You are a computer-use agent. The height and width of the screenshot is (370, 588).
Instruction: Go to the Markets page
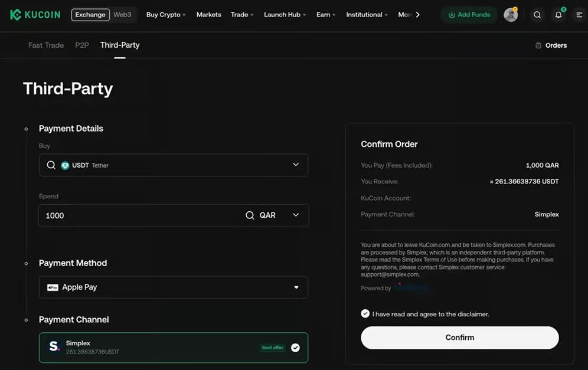pos(209,15)
